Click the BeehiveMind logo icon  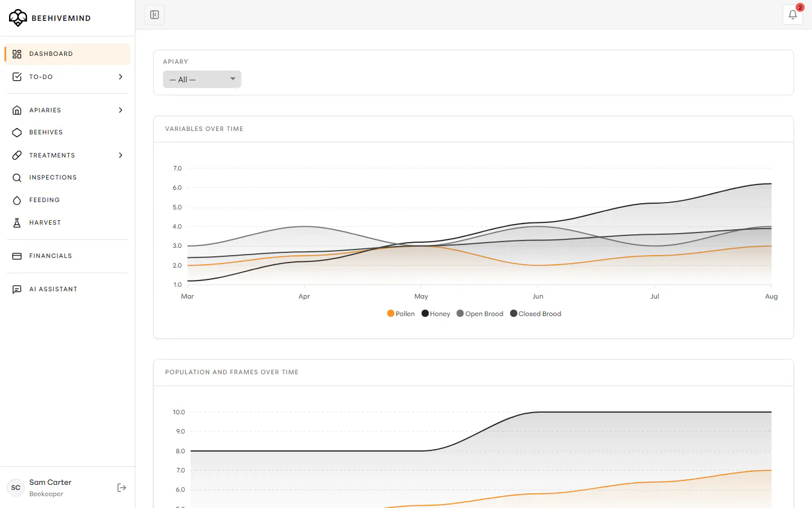[x=18, y=17]
